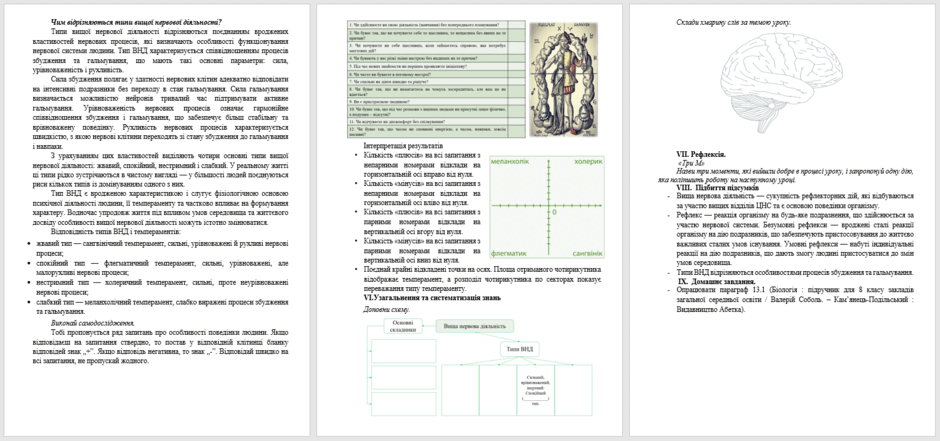Image resolution: width=940 pixels, height=441 pixels.
Task: Place cursor in heading 'Чим відрізняються типи'
Action: (x=137, y=23)
